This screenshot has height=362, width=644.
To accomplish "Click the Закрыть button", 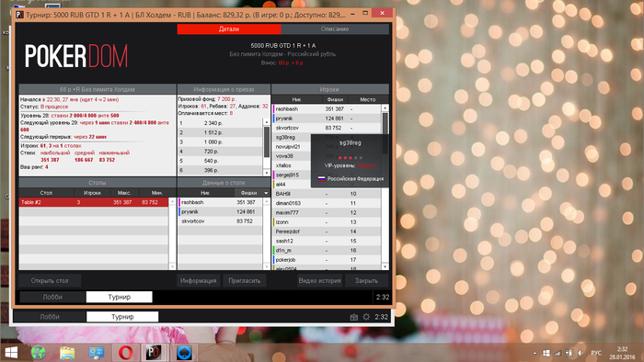I will pos(366,281).
